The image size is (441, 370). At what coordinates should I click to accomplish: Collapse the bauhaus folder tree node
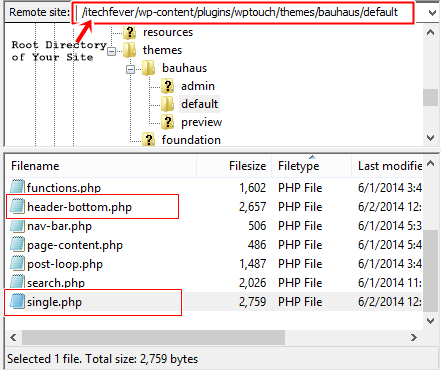131,69
